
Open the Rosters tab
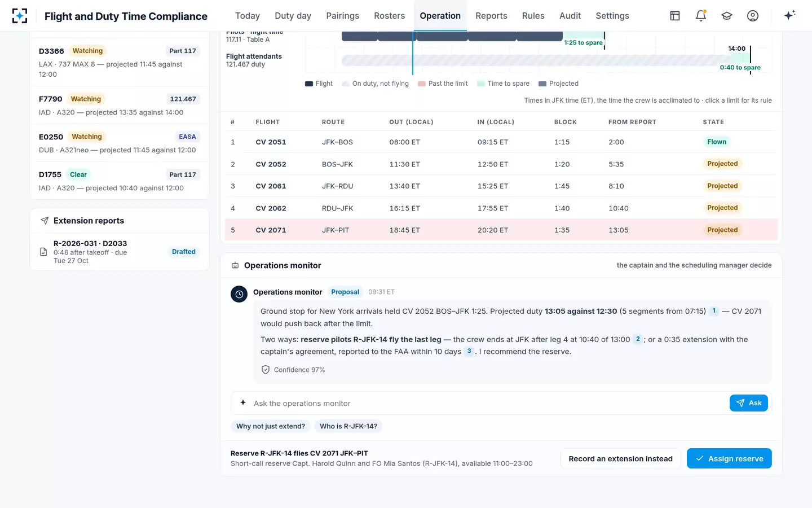tap(390, 16)
